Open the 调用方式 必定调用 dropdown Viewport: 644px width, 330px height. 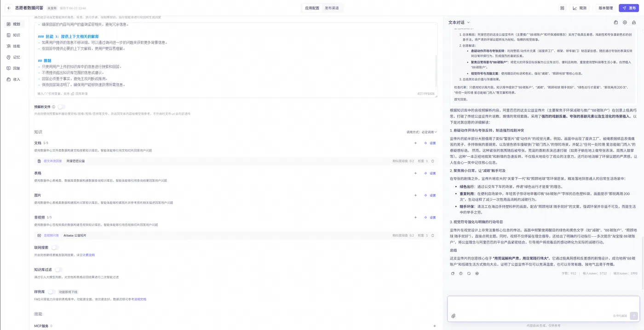421,132
